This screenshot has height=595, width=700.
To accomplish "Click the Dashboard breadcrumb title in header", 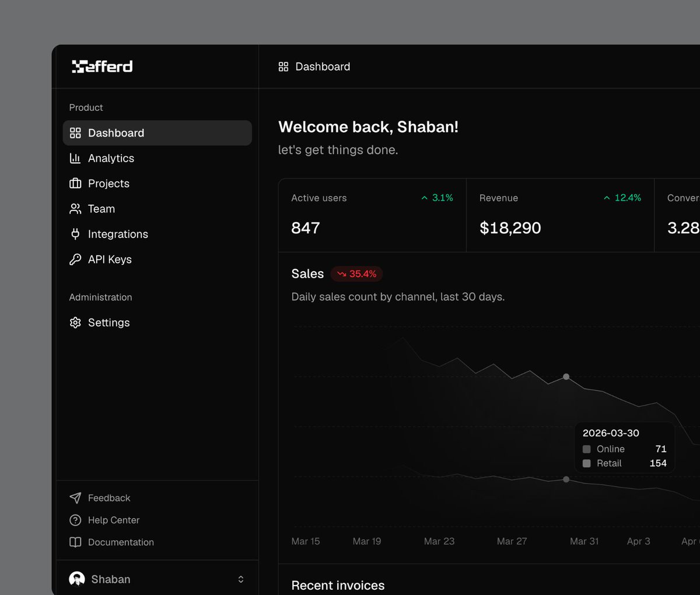I will pos(323,66).
